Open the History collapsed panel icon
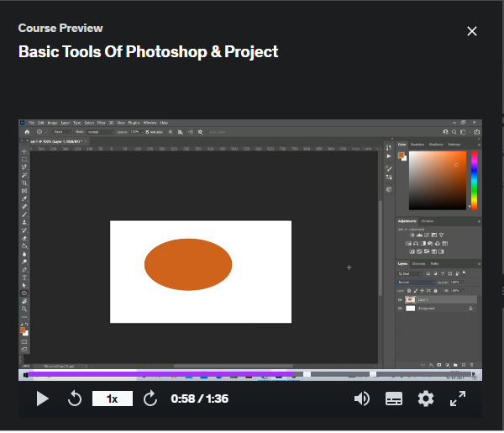Viewport: 504px width, 433px height. point(389,148)
